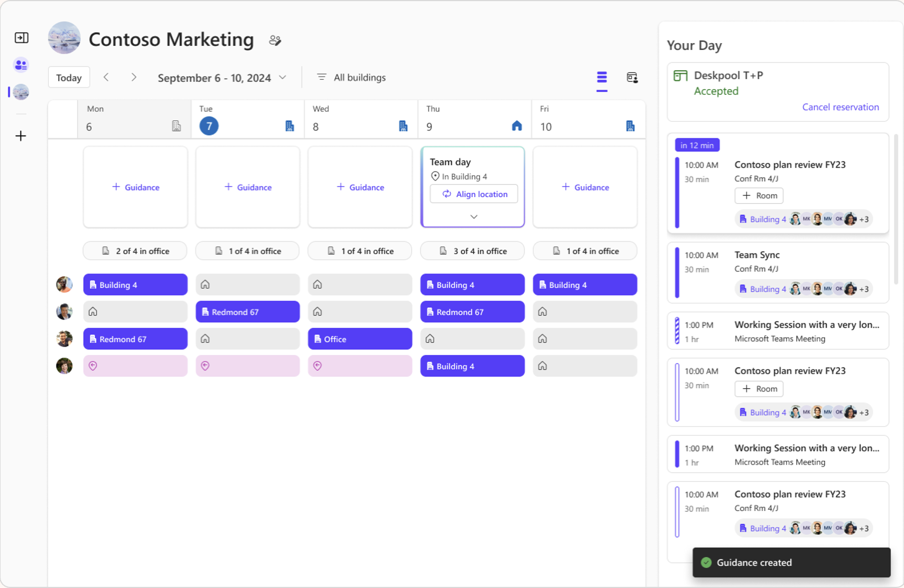Image resolution: width=904 pixels, height=588 pixels.
Task: Select first member's Friday Building 4 chip
Action: tap(585, 285)
